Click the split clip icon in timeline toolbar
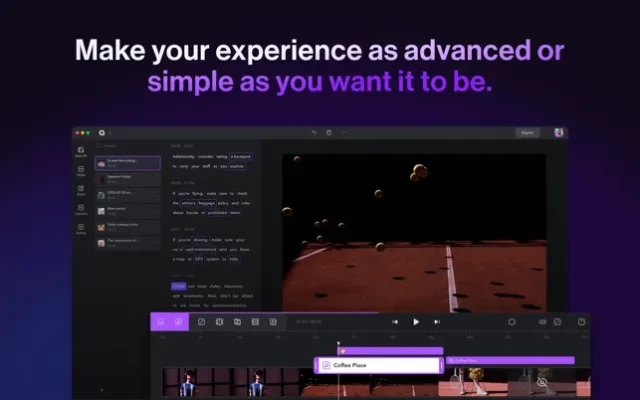Image resolution: width=640 pixels, height=400 pixels. 219,322
